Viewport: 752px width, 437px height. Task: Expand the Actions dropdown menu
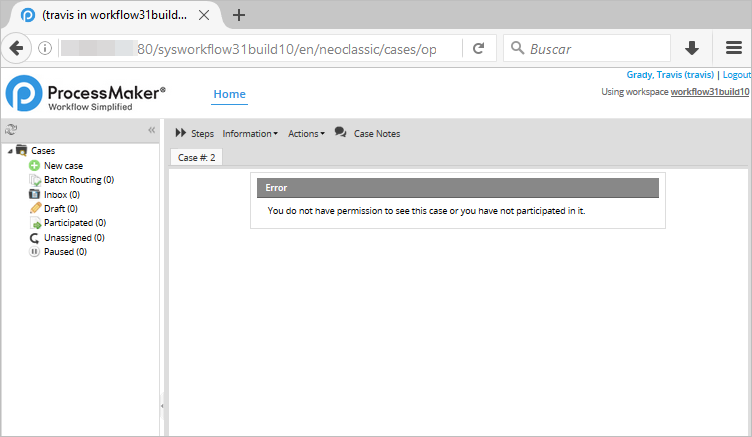(306, 133)
